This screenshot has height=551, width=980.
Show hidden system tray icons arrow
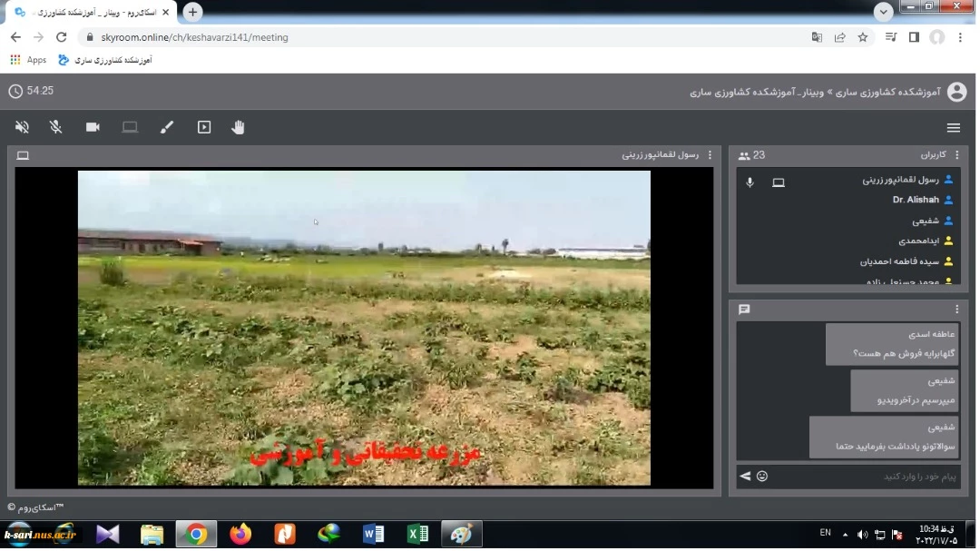pos(845,536)
